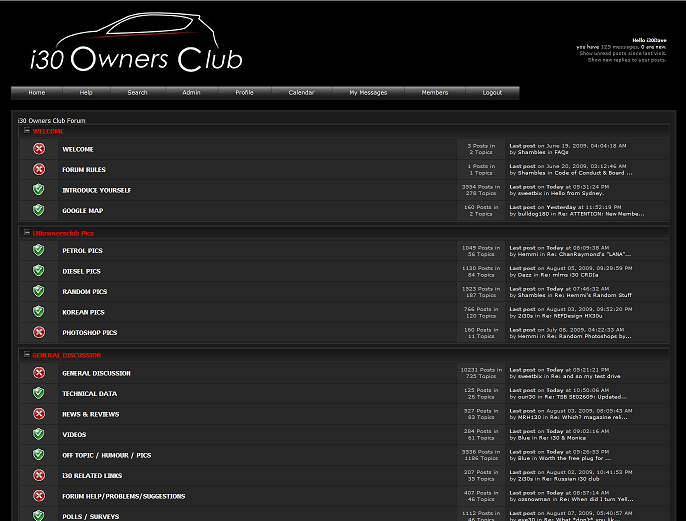Click the red status icon beside NEWS & REVIEWS
This screenshot has height=521, width=686.
pos(39,413)
